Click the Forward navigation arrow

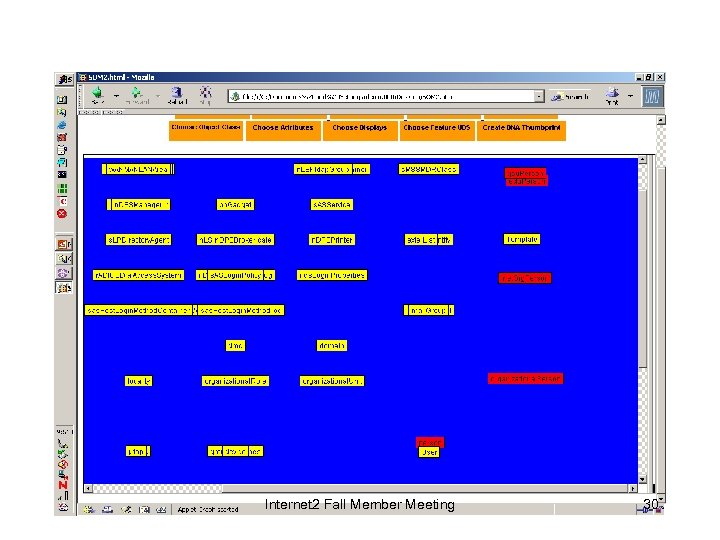(x=137, y=94)
